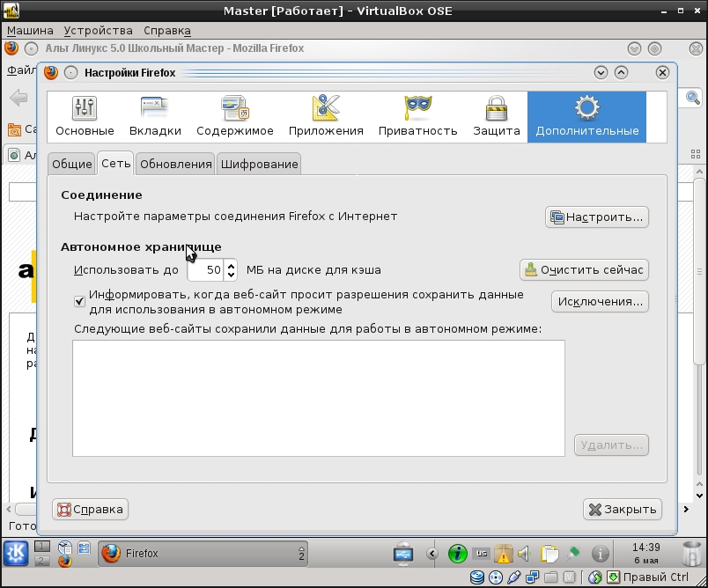The height and width of the screenshot is (588, 708).
Task: Click the VirtualBox USB status icon
Action: pos(514,577)
